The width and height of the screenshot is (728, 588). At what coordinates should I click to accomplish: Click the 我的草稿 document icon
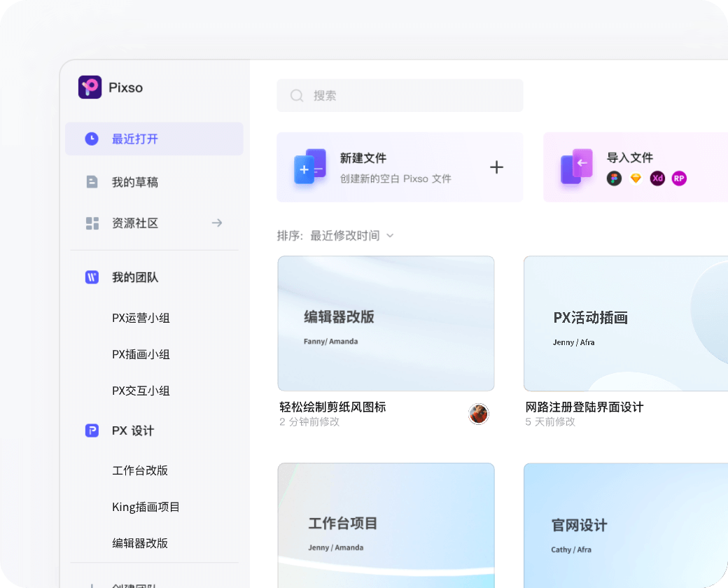tap(92, 181)
